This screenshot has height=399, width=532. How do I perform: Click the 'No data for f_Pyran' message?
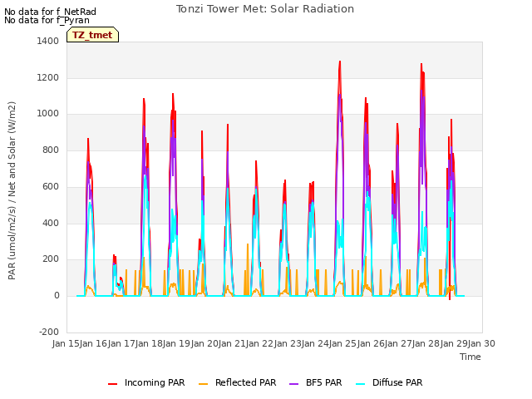[x=47, y=20]
